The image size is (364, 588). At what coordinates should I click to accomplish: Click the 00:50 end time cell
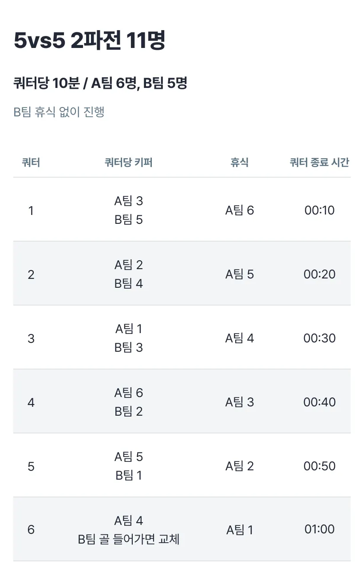point(320,466)
